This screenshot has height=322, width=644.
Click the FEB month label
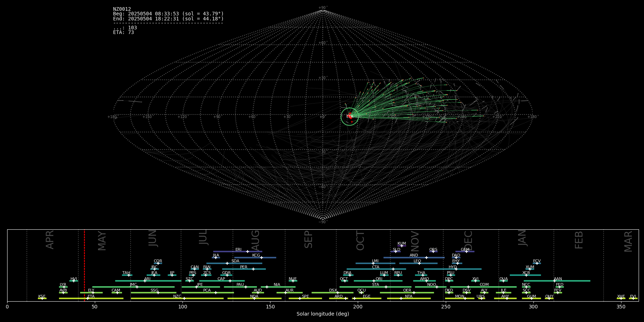579,240
